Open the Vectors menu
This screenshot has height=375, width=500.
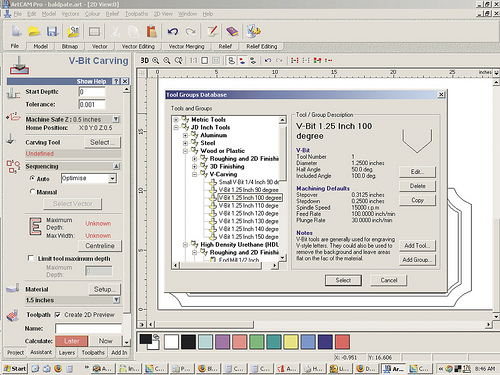(70, 14)
